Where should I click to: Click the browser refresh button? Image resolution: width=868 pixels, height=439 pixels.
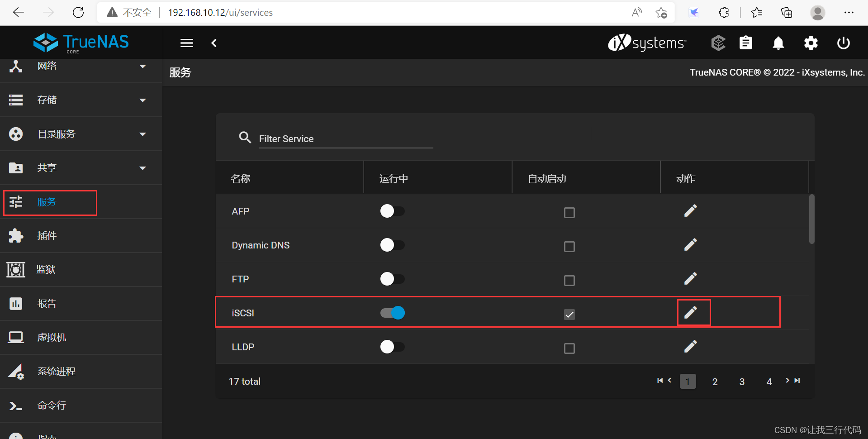tap(78, 12)
